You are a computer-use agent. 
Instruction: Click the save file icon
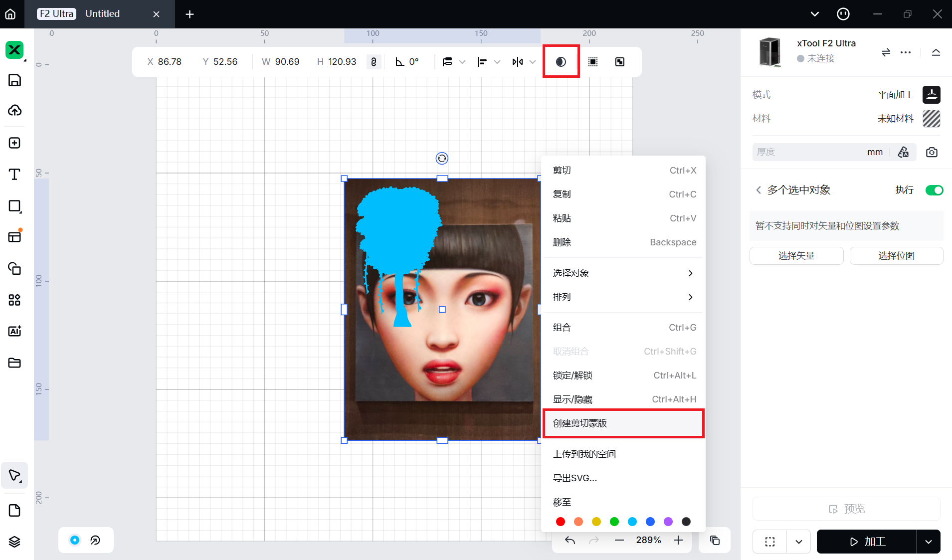point(14,80)
